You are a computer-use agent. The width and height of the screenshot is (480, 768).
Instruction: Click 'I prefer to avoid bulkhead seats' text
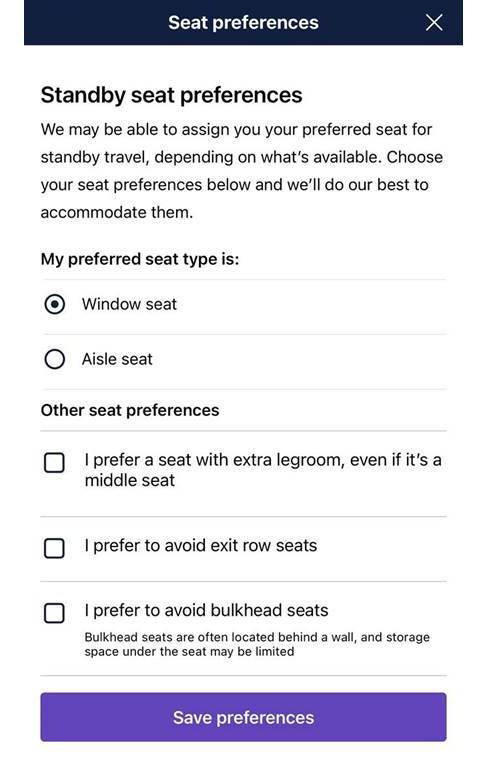(x=206, y=610)
